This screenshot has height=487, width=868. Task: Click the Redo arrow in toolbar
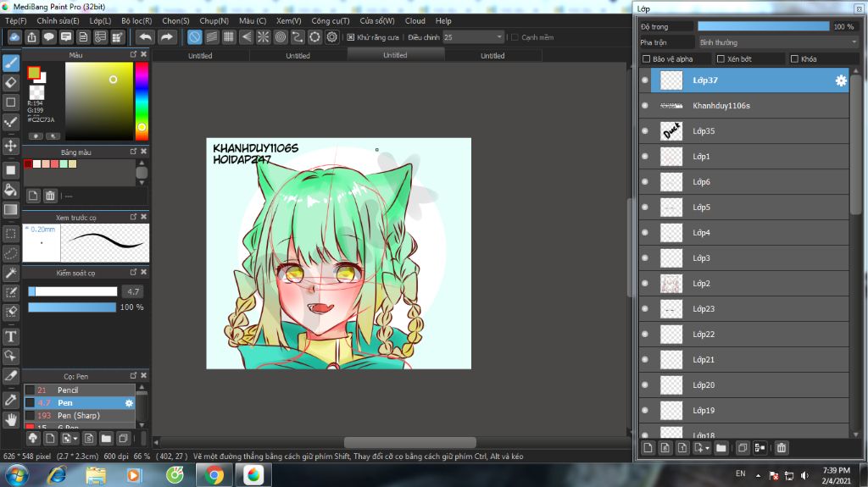coord(166,37)
